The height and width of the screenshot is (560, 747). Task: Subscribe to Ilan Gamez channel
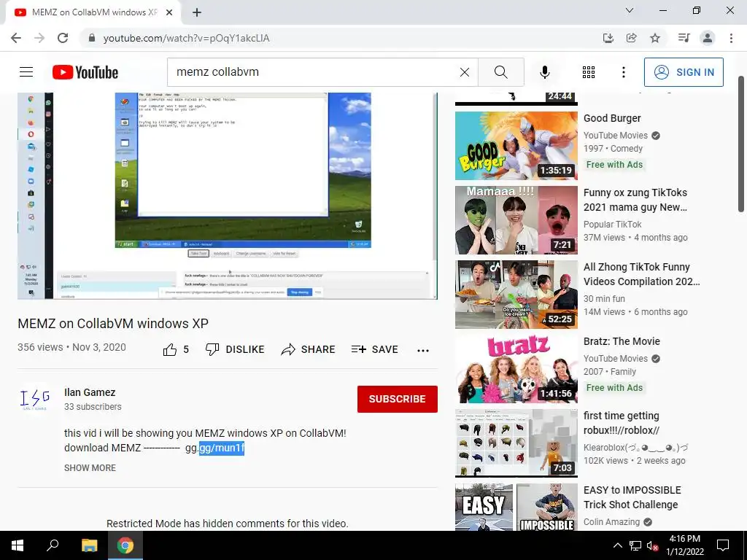(x=398, y=399)
